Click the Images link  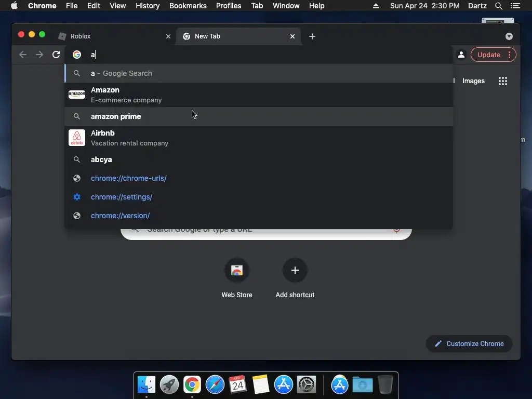(x=473, y=81)
